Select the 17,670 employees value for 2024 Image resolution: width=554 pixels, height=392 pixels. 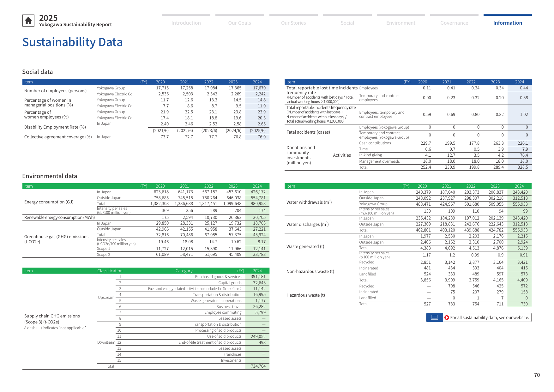click(x=259, y=88)
